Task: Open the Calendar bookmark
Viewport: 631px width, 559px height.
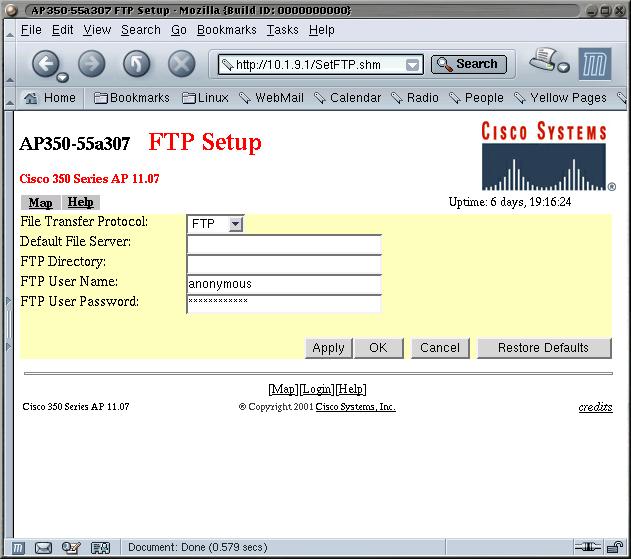Action: (x=348, y=98)
